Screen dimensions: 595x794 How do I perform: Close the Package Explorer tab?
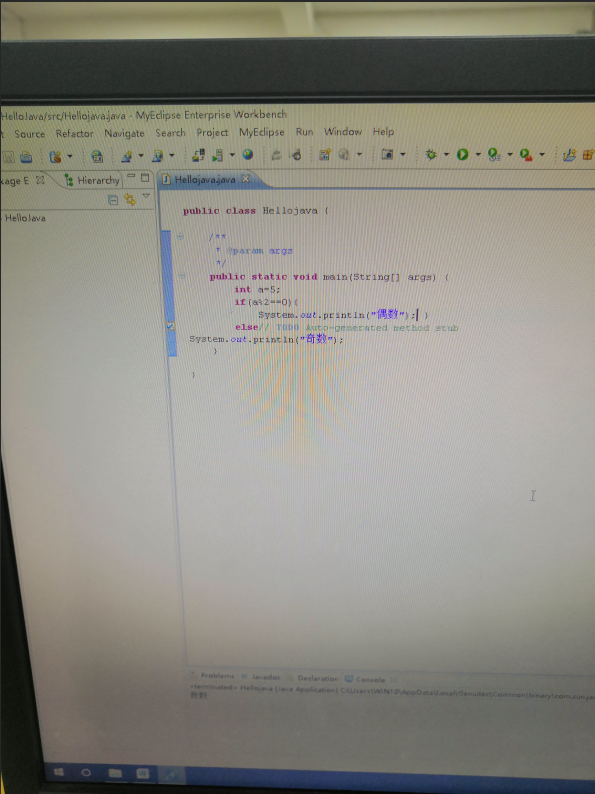pyautogui.click(x=40, y=180)
